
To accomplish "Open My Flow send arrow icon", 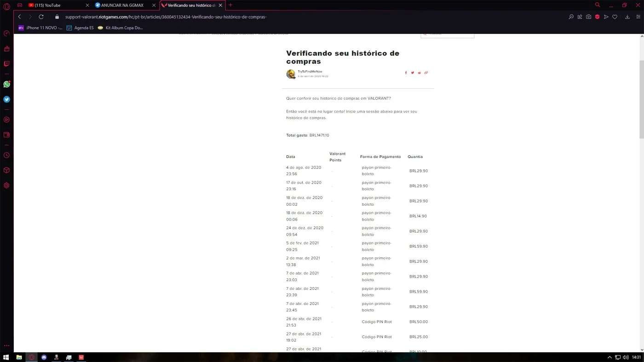I will coord(606,17).
